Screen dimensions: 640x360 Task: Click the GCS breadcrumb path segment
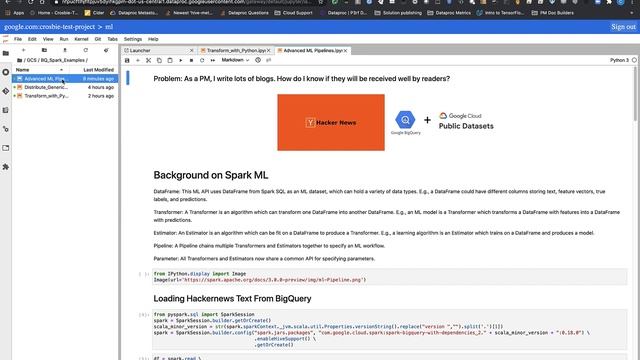click(x=31, y=60)
